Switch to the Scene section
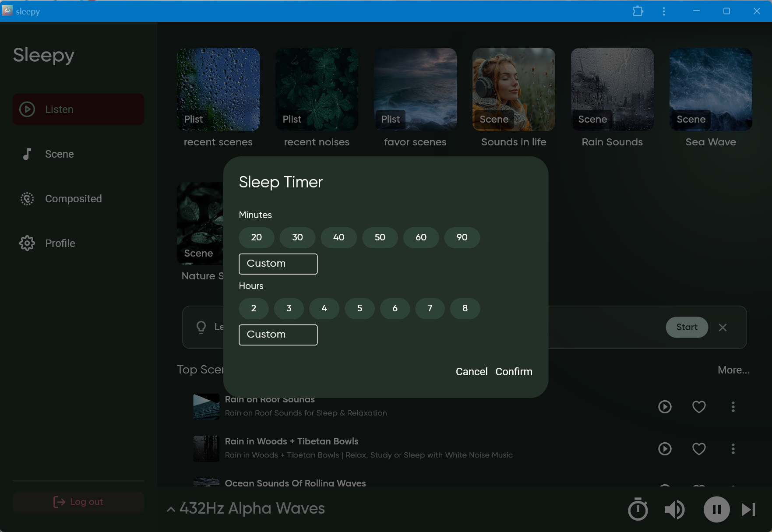The image size is (772, 532). [59, 154]
